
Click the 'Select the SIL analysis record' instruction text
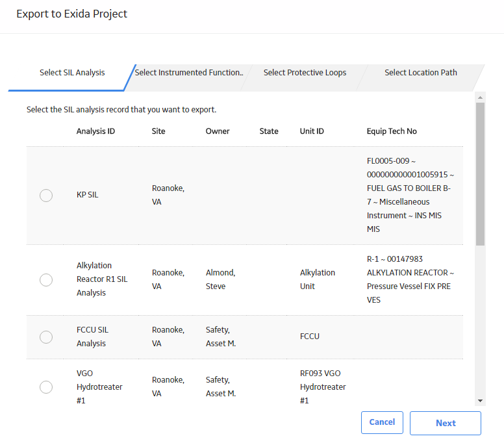121,110
